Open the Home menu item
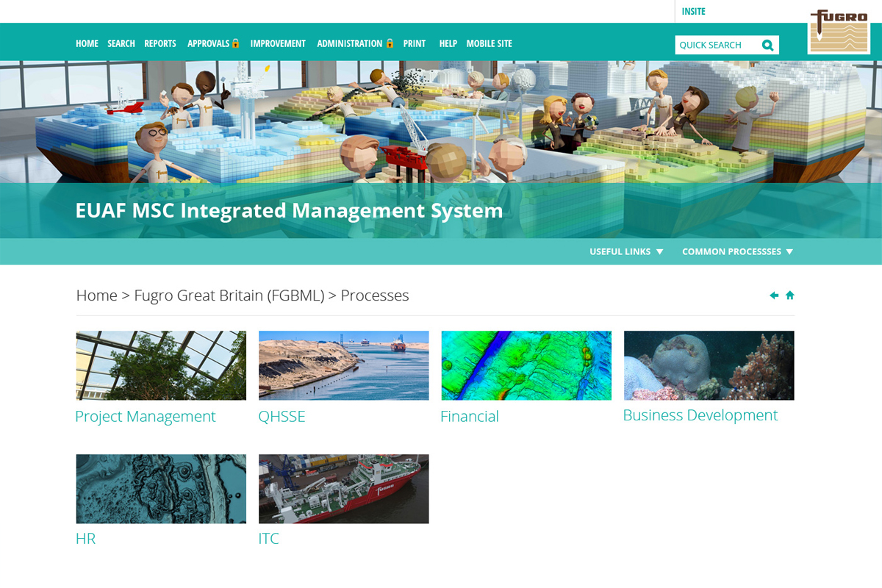Image resolution: width=882 pixels, height=588 pixels. click(x=87, y=43)
